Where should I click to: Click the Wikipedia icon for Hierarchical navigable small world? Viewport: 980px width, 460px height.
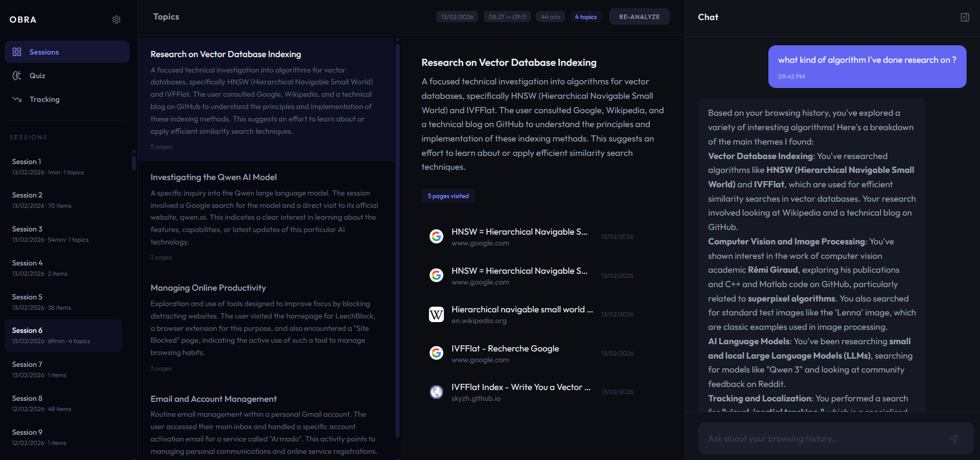point(436,314)
